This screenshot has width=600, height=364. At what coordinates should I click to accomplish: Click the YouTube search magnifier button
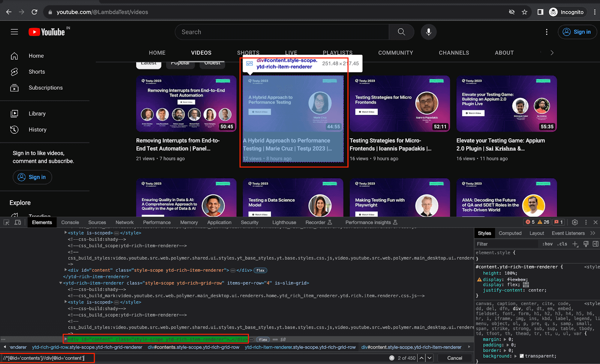coord(401,32)
